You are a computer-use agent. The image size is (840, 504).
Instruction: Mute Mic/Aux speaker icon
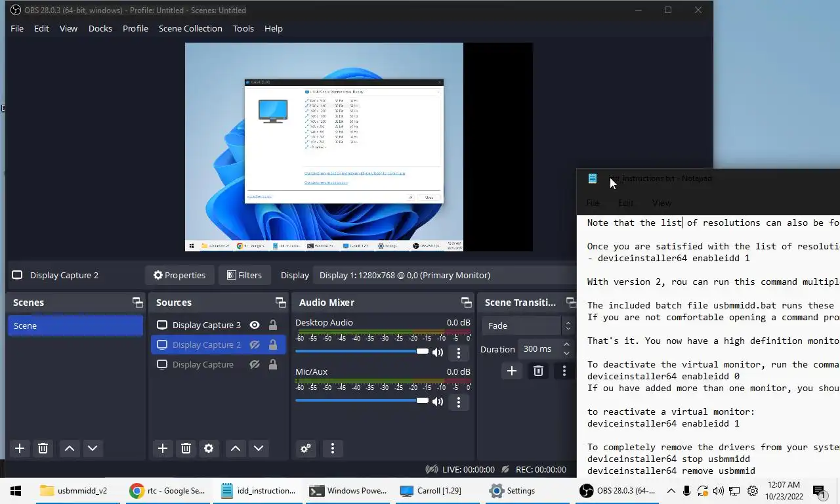tap(438, 402)
